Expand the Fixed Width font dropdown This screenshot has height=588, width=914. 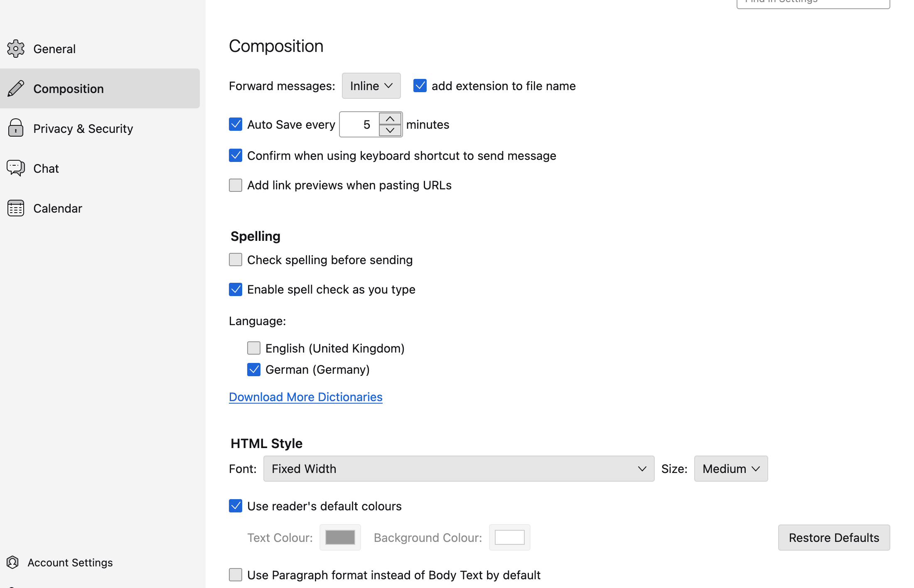click(459, 469)
